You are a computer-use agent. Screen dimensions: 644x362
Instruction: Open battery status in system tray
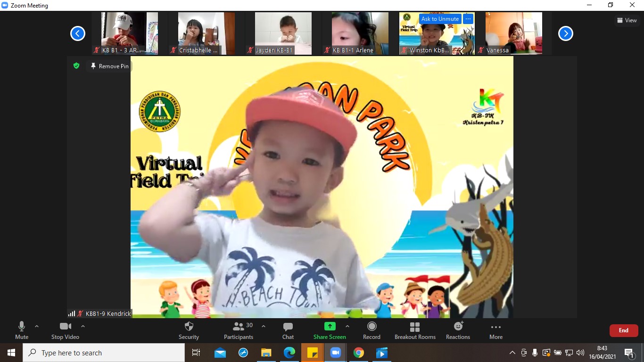(558, 353)
